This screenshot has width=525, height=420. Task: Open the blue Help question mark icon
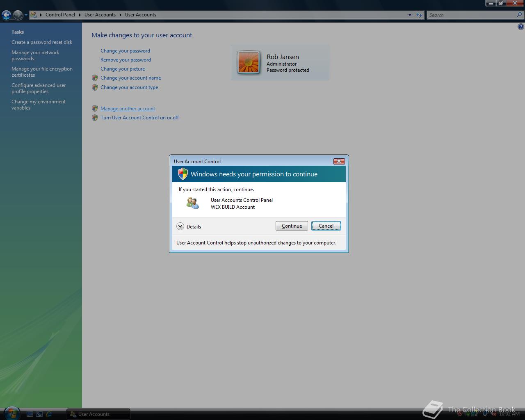point(520,27)
